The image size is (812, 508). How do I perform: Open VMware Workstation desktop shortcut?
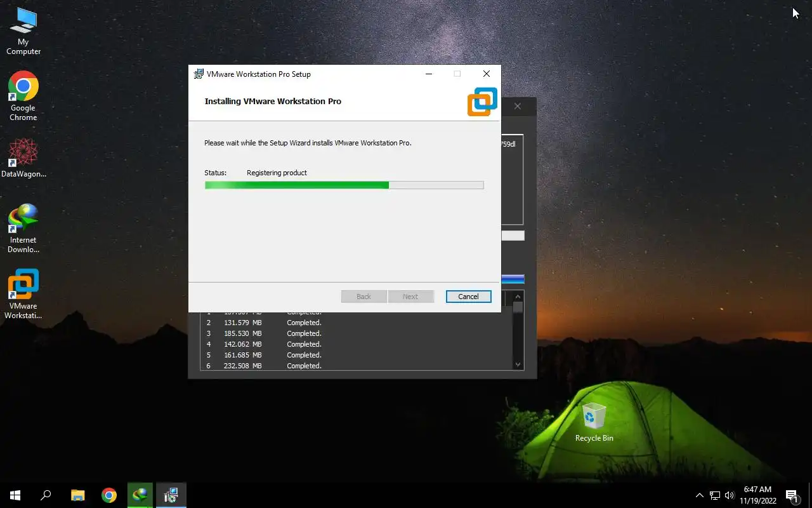23,294
